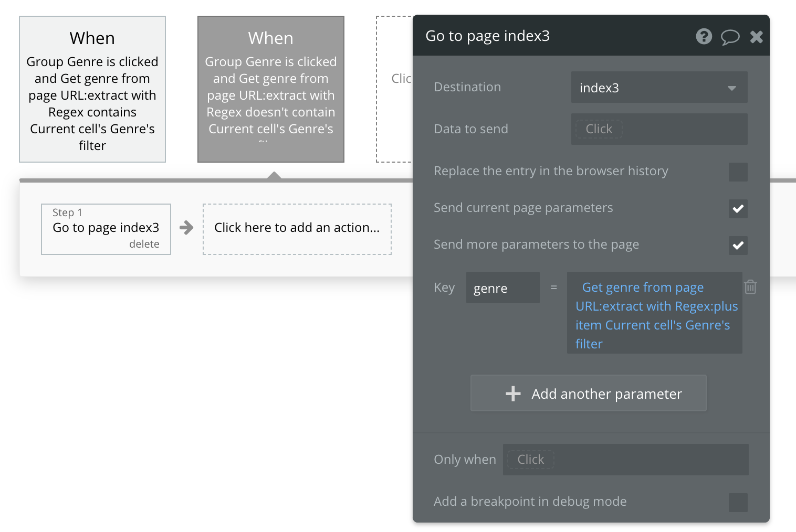Image resolution: width=796 pixels, height=532 pixels.
Task: Open the help question mark icon
Action: (704, 36)
